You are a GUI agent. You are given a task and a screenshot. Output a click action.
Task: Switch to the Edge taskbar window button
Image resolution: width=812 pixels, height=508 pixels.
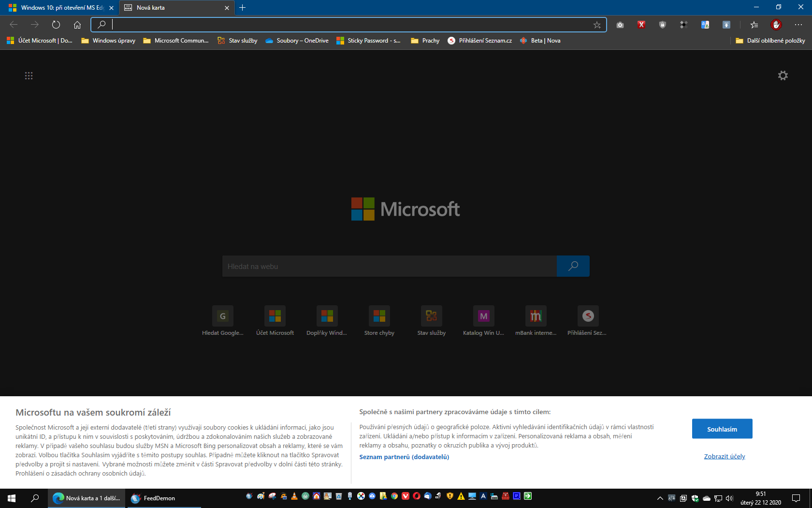pos(87,498)
